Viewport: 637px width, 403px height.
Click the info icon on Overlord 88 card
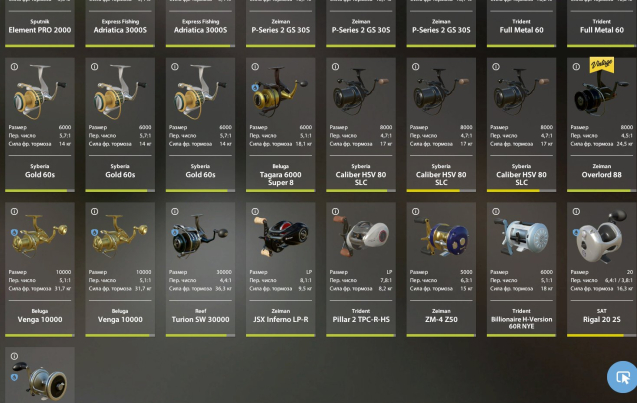[576, 67]
